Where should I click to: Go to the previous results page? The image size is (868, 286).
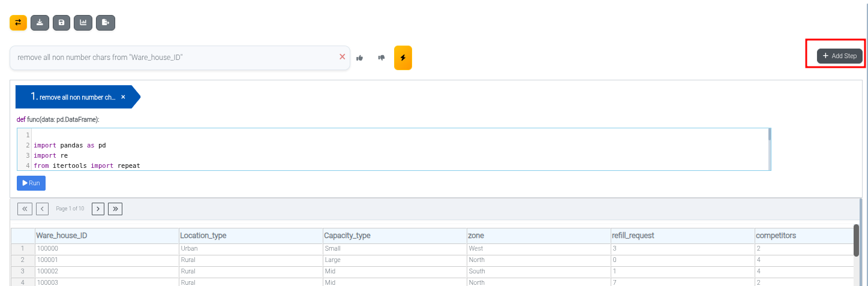point(42,209)
